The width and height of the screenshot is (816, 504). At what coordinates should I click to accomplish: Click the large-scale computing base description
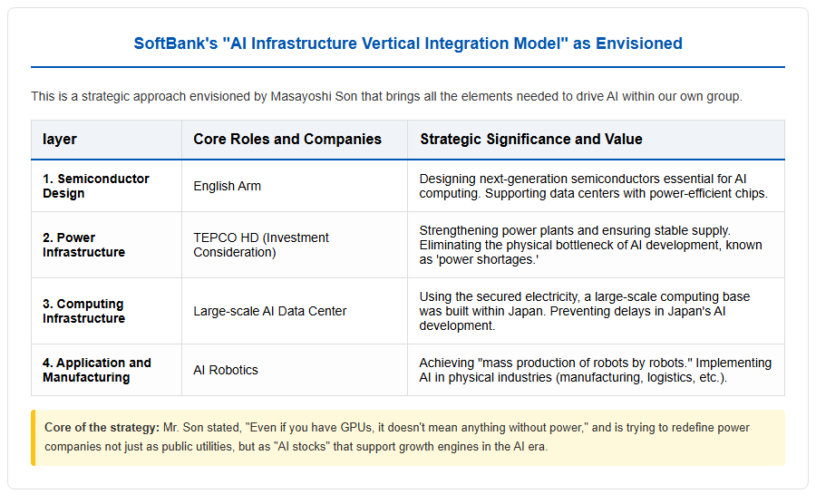coord(585,311)
